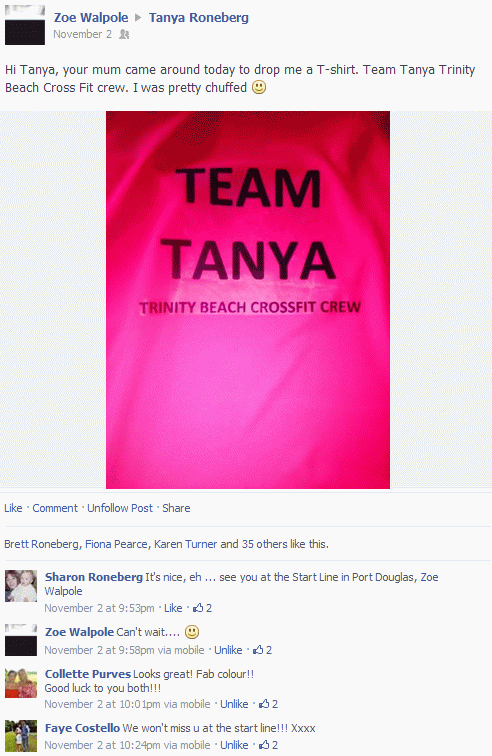Open Tanya Roneberg's profile from post header
The image size is (492, 756).
click(199, 18)
